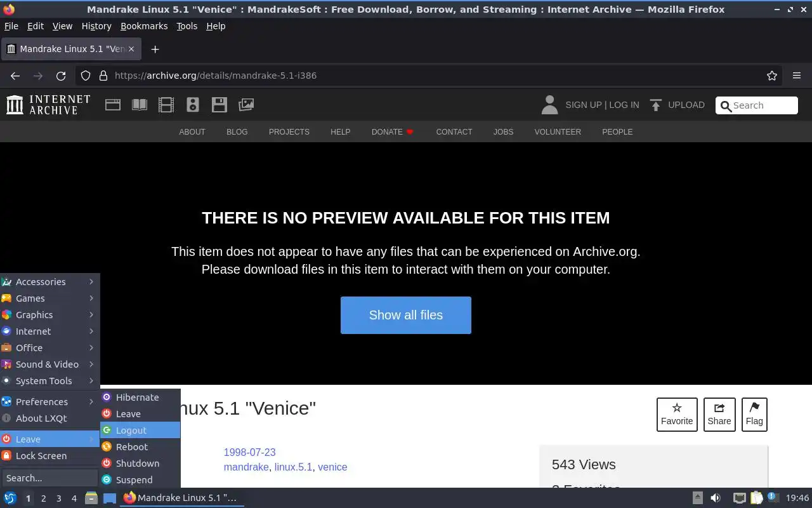Click the Favorite button
812x508 pixels.
point(677,415)
